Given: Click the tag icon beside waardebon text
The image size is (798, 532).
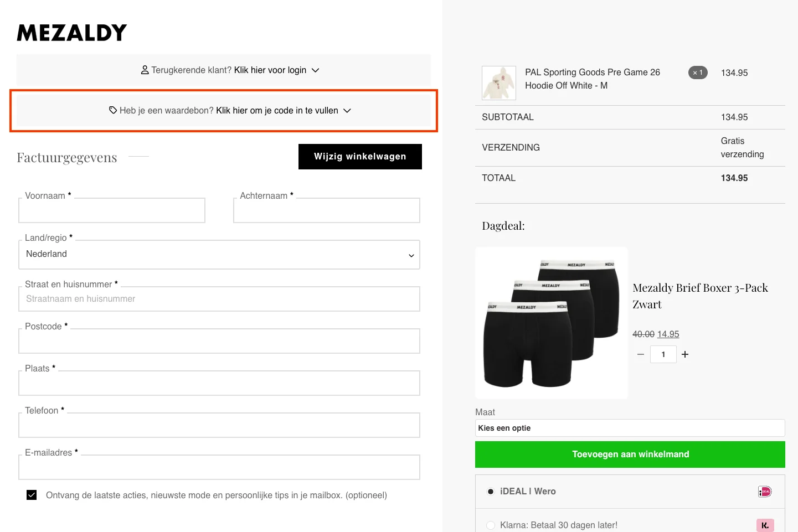Looking at the screenshot, I should [113, 110].
